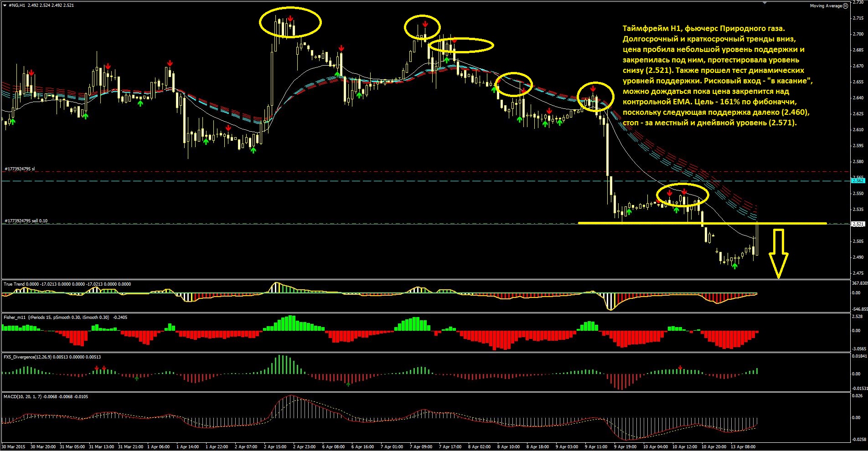The width and height of the screenshot is (868, 451).
Task: Select the '#1773924795 sell 0.10' order label
Action: point(26,221)
